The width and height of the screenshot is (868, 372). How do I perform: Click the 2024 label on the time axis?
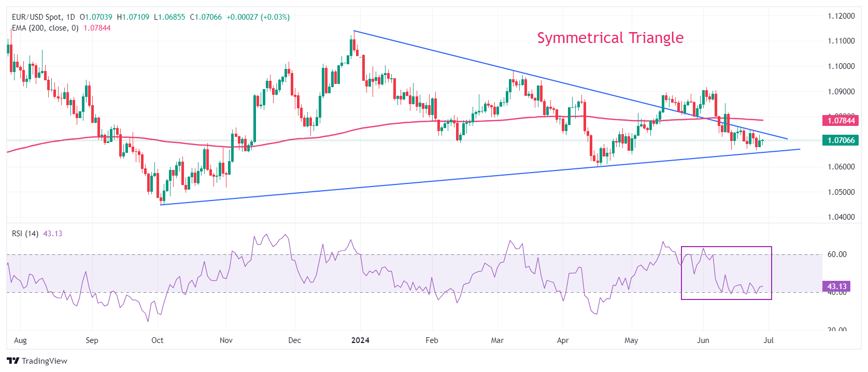(360, 340)
